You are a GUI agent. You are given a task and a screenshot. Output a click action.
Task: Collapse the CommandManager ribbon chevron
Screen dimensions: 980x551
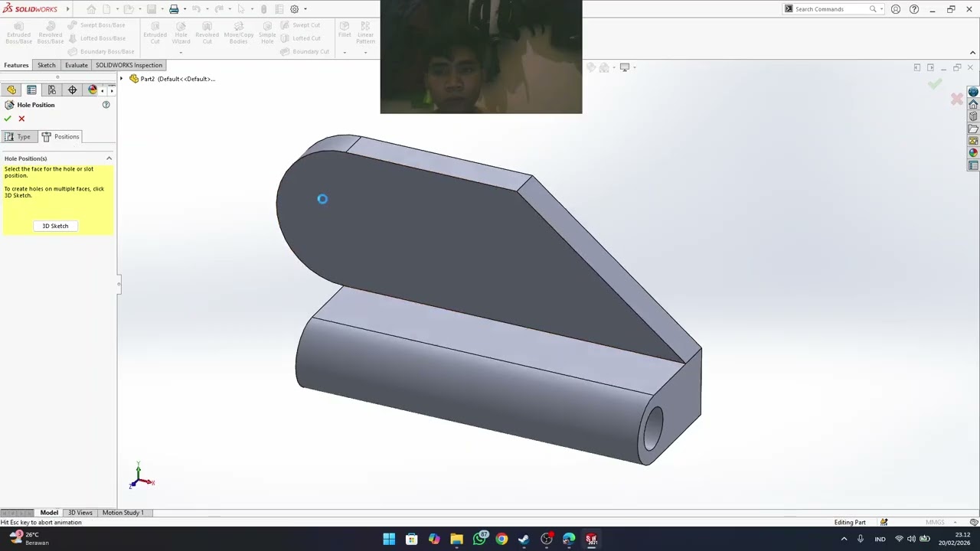click(x=972, y=53)
